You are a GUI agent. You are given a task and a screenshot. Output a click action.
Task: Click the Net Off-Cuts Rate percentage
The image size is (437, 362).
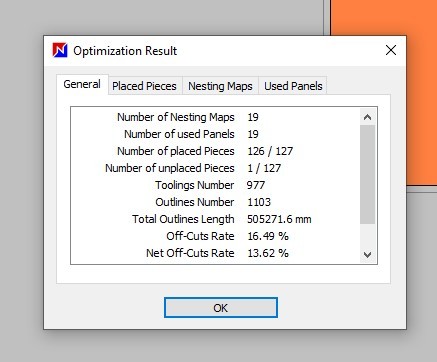pos(268,253)
